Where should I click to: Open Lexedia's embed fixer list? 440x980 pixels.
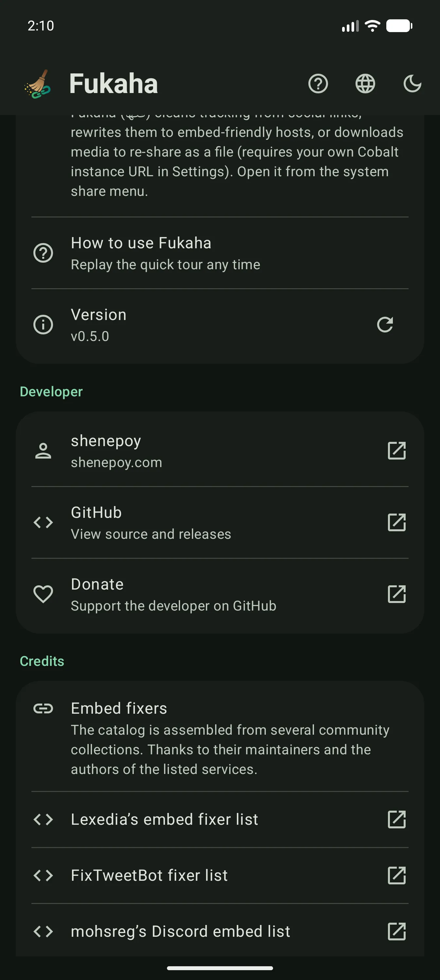pyautogui.click(x=220, y=820)
